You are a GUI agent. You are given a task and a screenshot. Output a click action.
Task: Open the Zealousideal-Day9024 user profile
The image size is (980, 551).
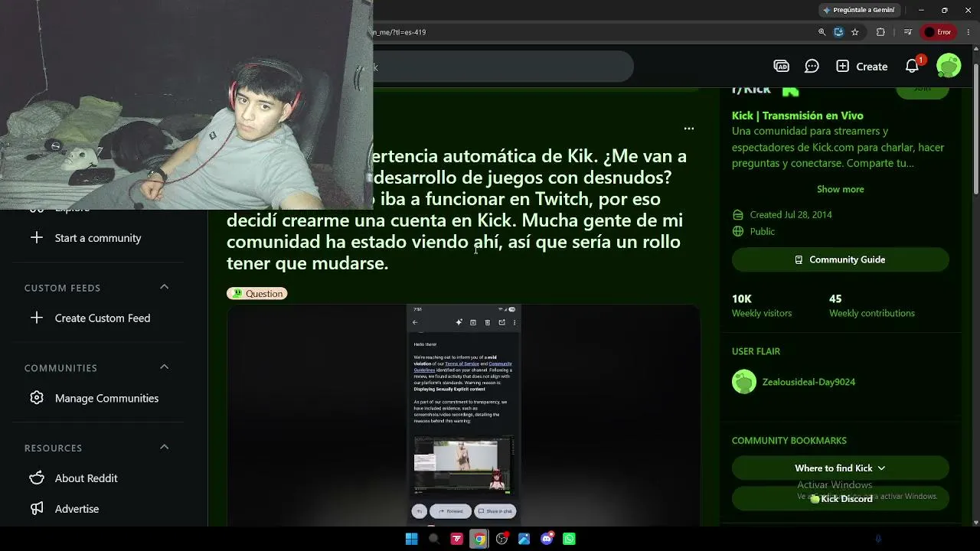click(808, 382)
